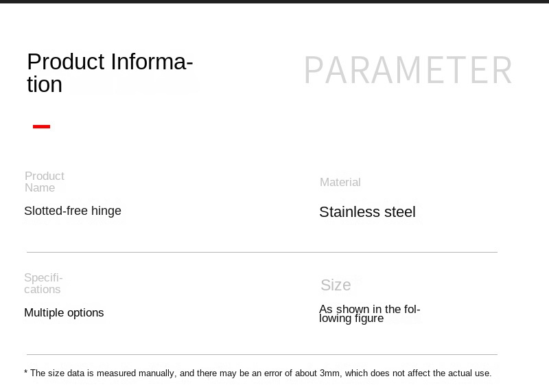Click the word "steel" under Material
The height and width of the screenshot is (392, 549).
click(399, 212)
